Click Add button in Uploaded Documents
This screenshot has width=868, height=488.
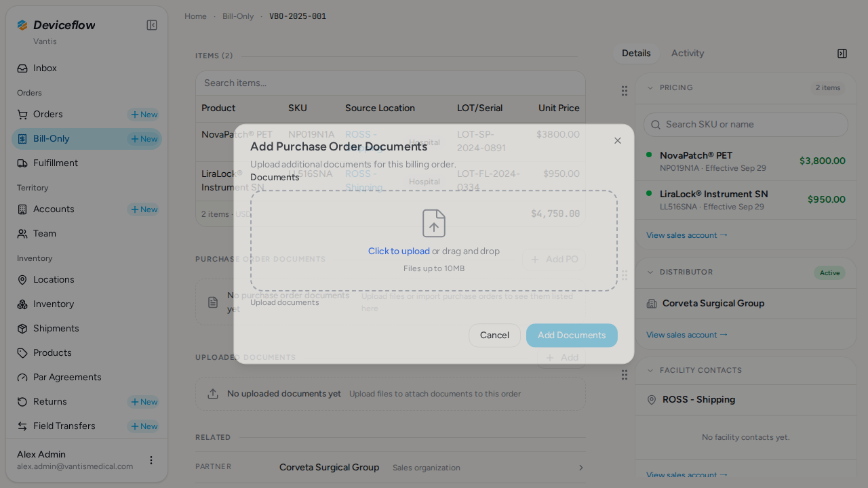[x=561, y=358]
